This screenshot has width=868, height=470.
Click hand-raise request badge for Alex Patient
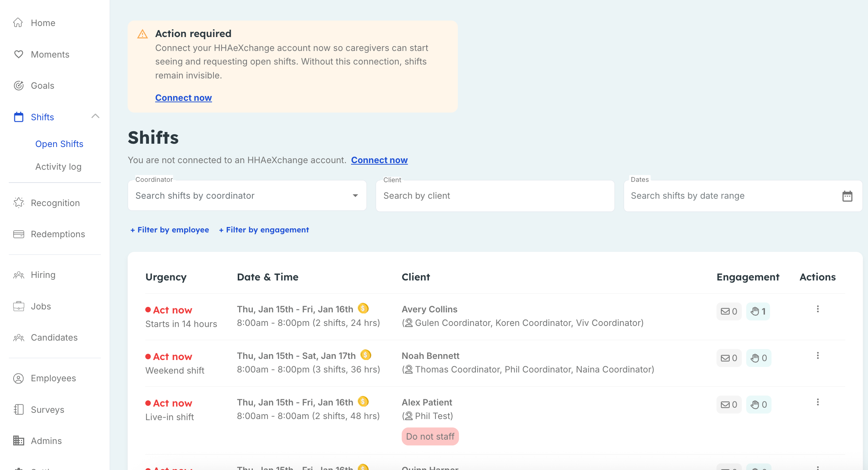tap(759, 404)
